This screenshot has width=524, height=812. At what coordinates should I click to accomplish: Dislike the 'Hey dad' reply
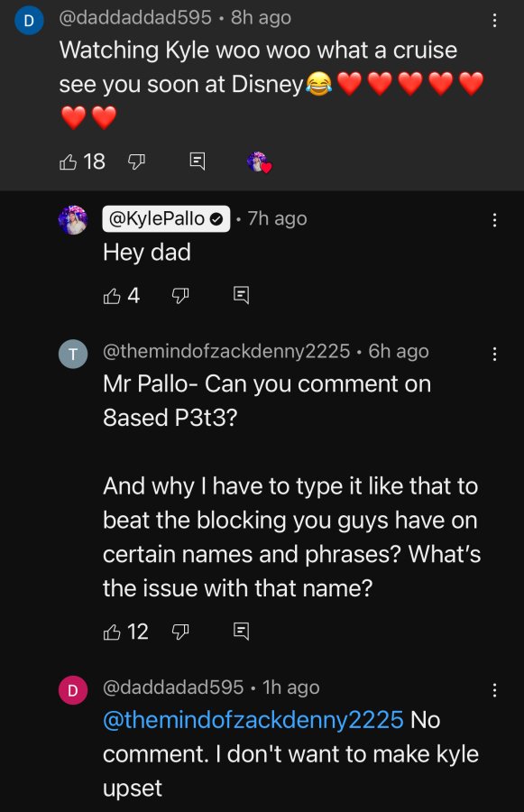[179, 296]
